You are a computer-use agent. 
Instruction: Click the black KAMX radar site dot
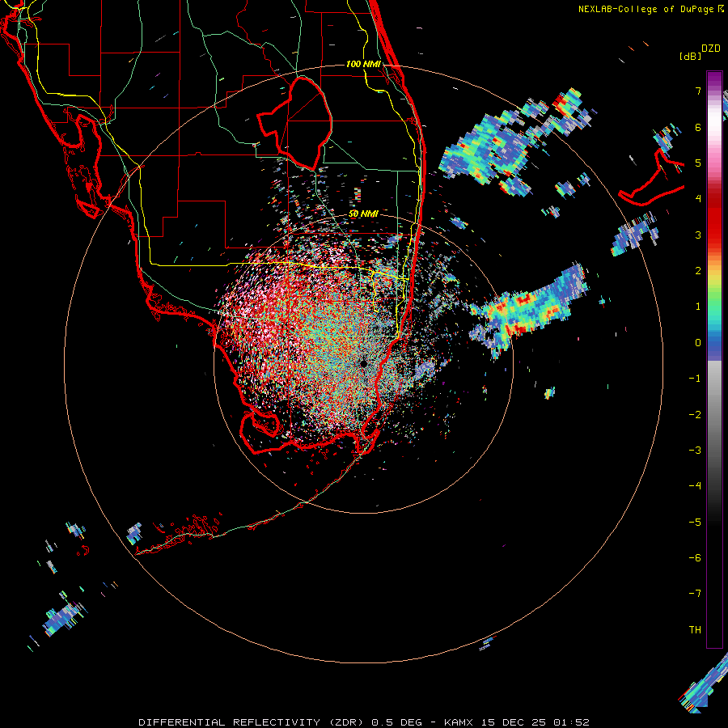click(363, 363)
